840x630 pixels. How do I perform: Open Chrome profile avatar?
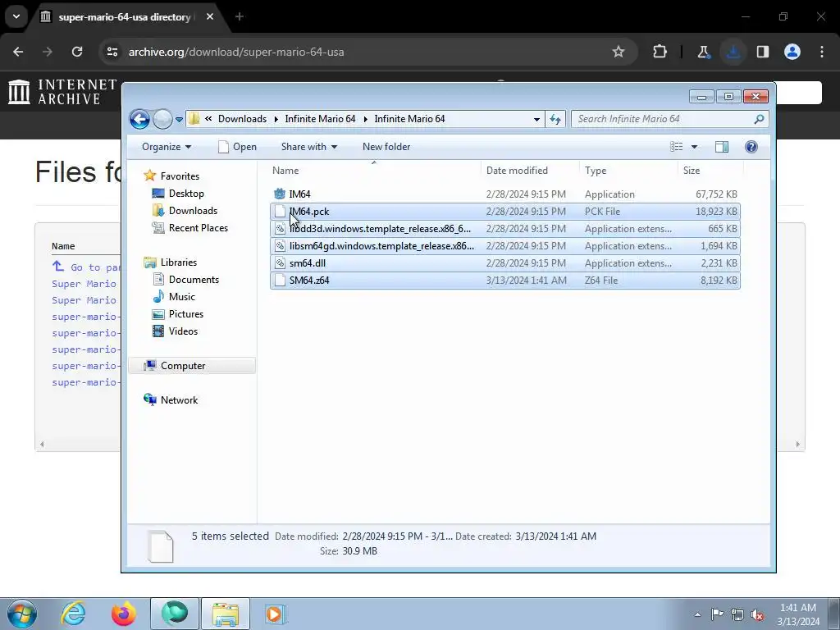[x=792, y=52]
